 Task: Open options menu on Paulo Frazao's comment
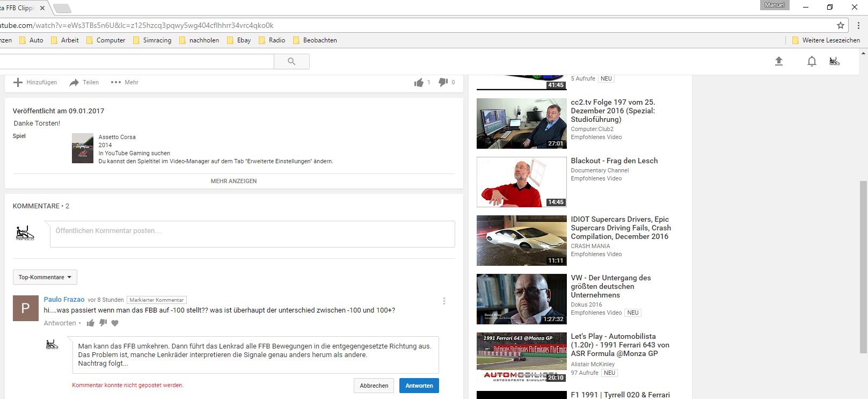(x=444, y=301)
